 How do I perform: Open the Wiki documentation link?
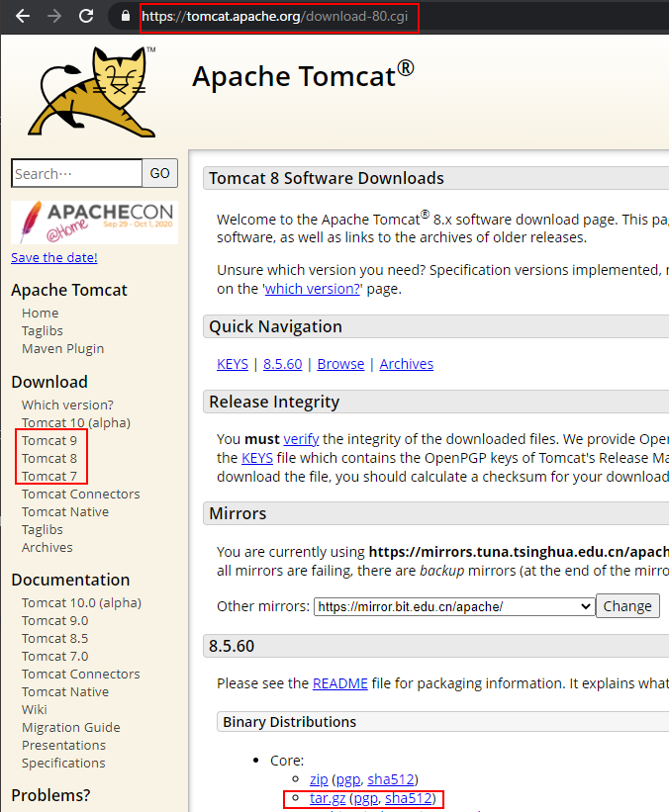click(x=35, y=709)
